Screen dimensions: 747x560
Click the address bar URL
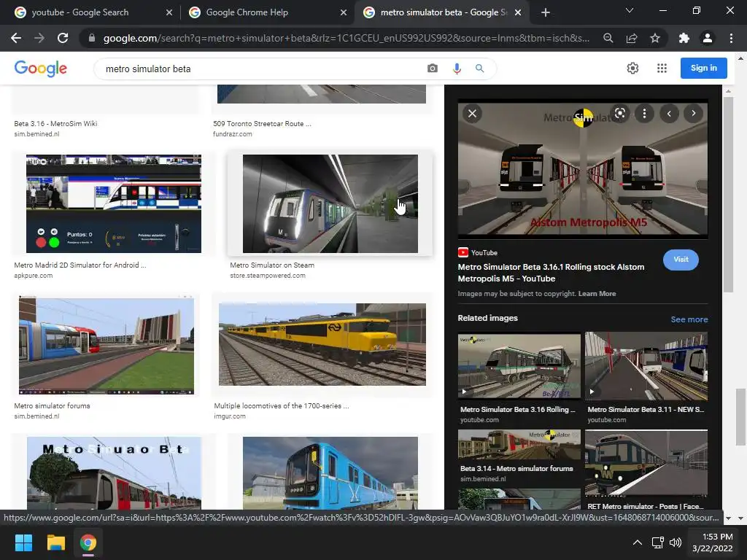347,38
